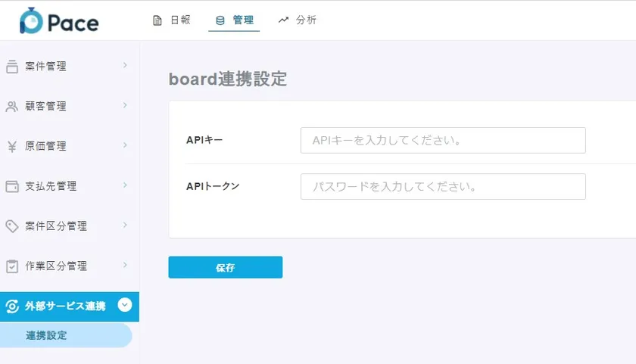Screen dimensions: 636x364
Task: Focus the APIトークン input field
Action: tap(443, 186)
